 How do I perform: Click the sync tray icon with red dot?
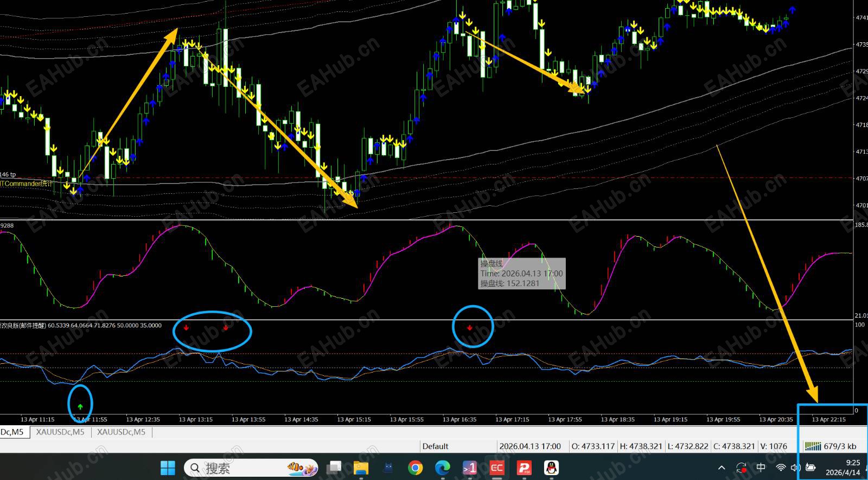click(x=742, y=468)
